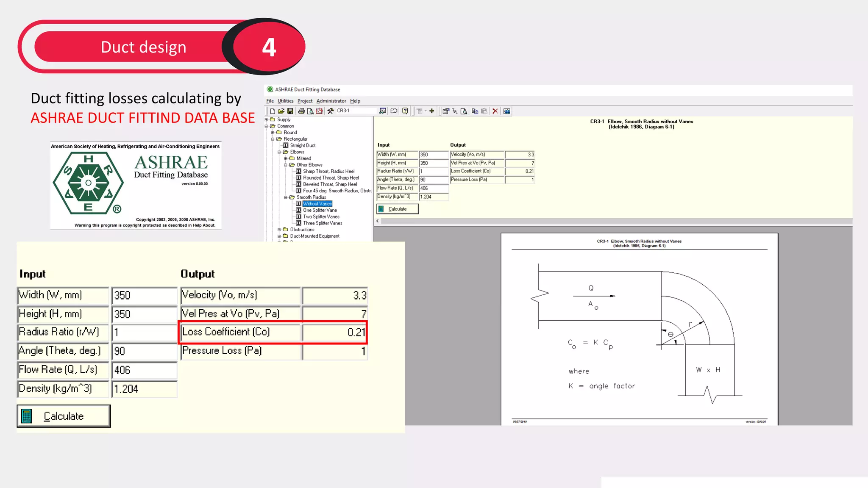Click the horizontal scrollbar left arrow
Viewport: 868px width, 488px height.
(x=378, y=221)
